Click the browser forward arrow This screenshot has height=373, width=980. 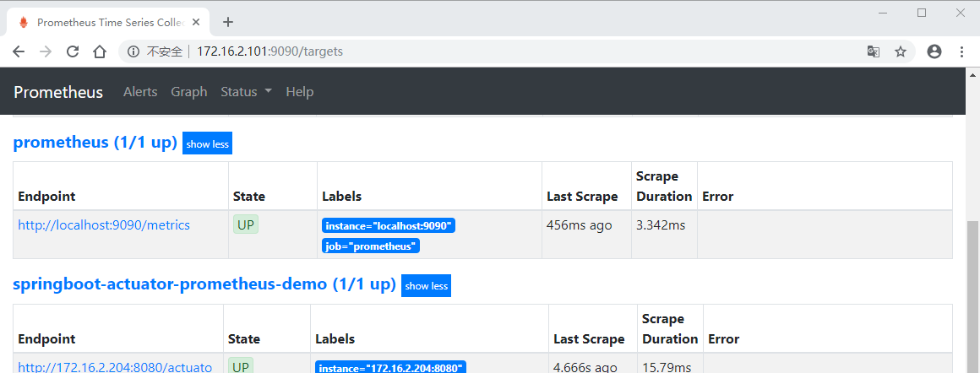(x=46, y=51)
